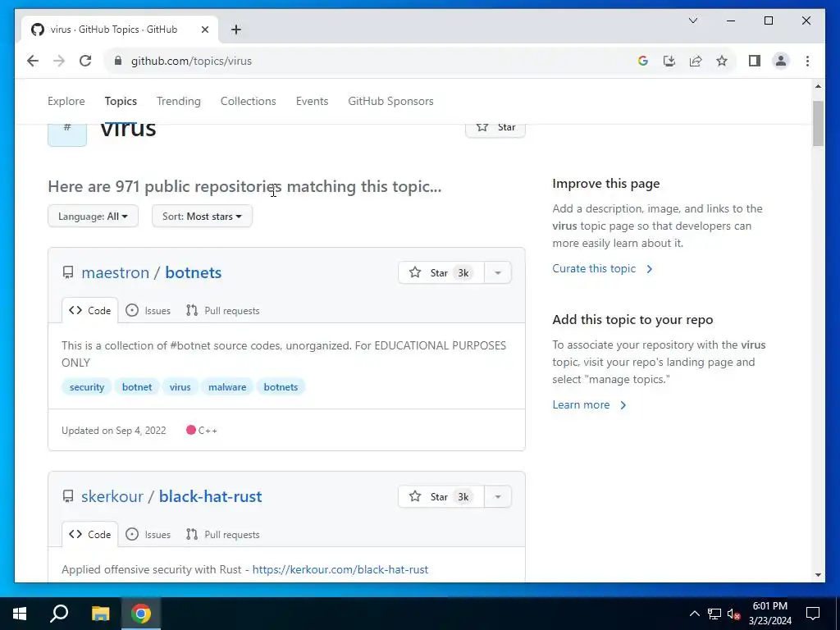Open Windows Start menu
840x630 pixels.
pyautogui.click(x=20, y=614)
